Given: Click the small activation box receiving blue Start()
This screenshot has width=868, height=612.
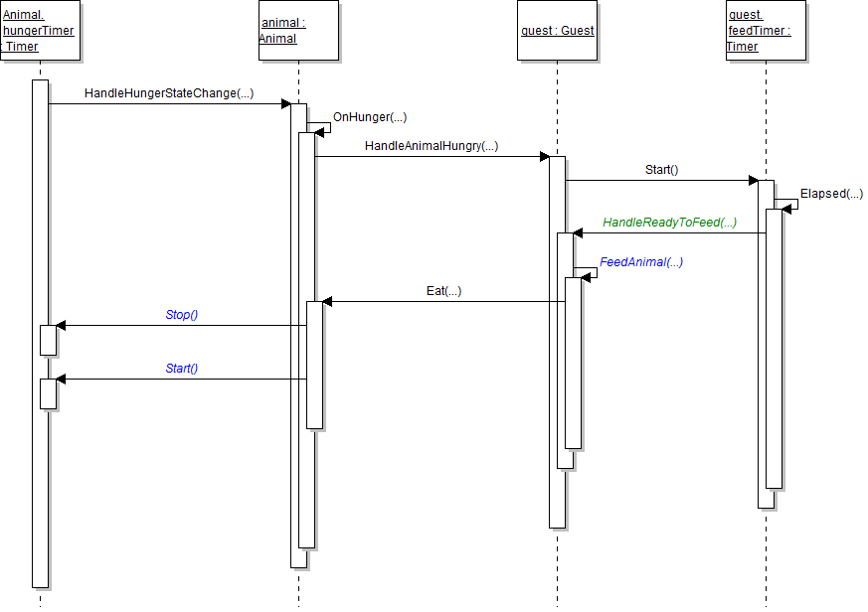Looking at the screenshot, I should pyautogui.click(x=48, y=393).
